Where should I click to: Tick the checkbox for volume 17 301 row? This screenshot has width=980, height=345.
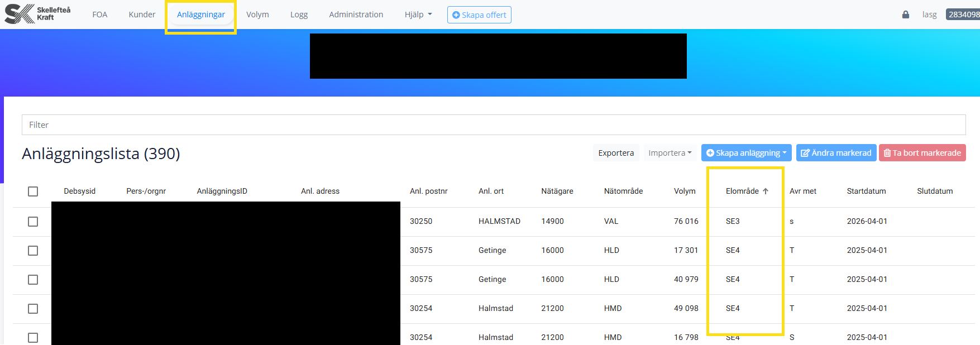33,251
